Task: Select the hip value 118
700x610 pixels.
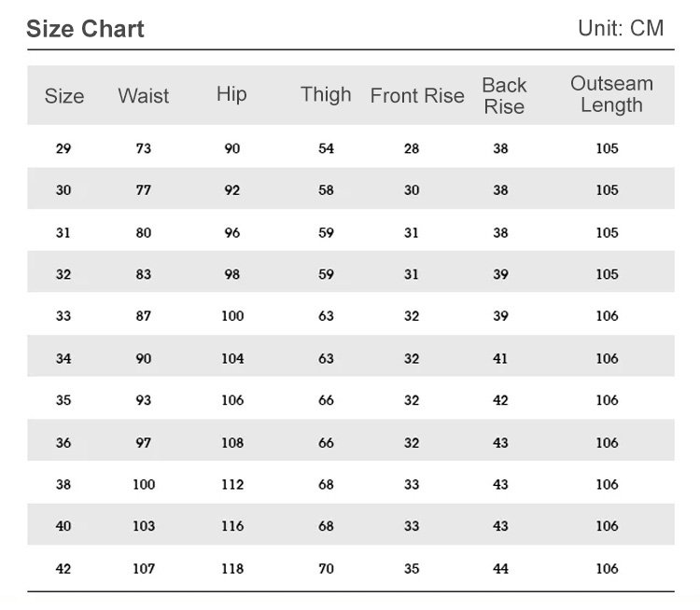Action: (232, 568)
